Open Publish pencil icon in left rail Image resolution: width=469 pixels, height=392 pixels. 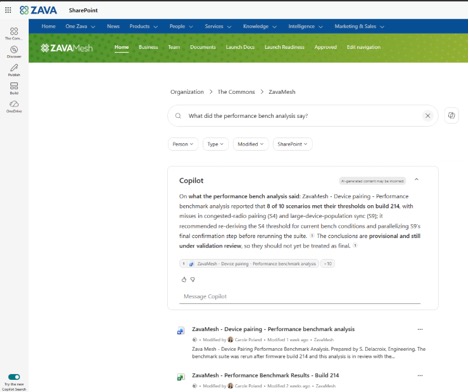[14, 70]
